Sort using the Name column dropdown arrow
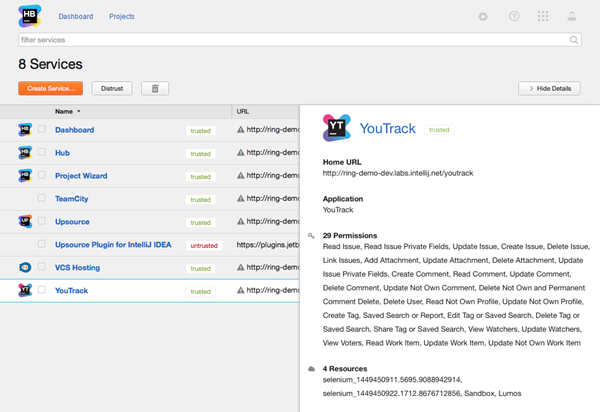This screenshot has height=412, width=600. pos(79,111)
